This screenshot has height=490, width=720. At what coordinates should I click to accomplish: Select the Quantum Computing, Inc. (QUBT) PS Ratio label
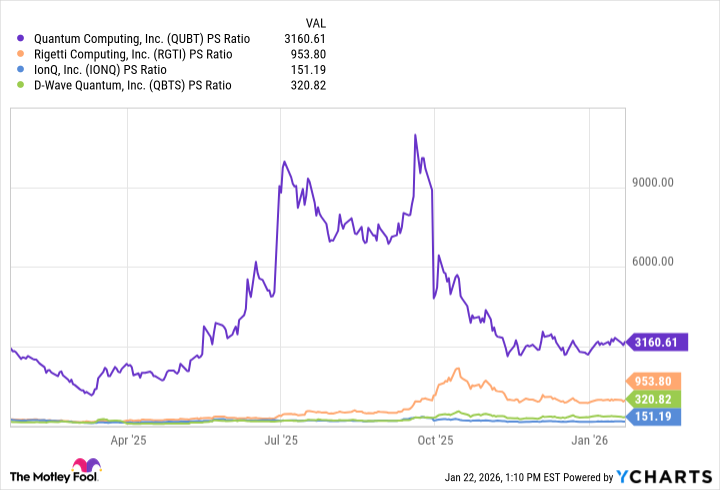[x=142, y=39]
